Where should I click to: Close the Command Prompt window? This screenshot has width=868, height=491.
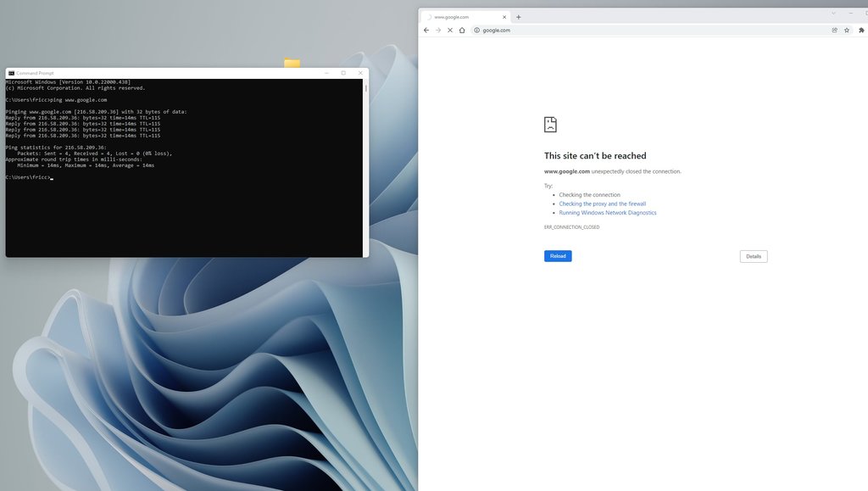pos(360,73)
